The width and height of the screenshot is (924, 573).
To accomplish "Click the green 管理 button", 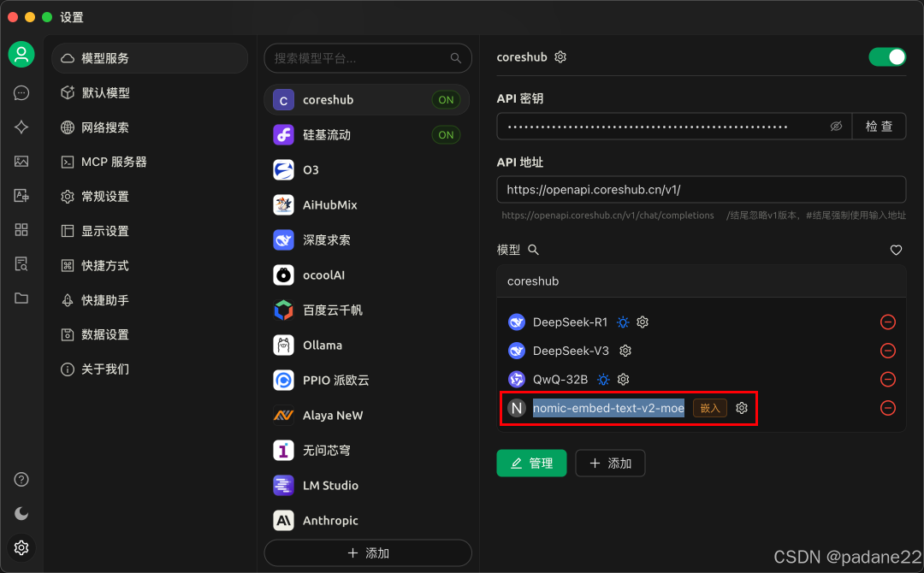I will 531,464.
